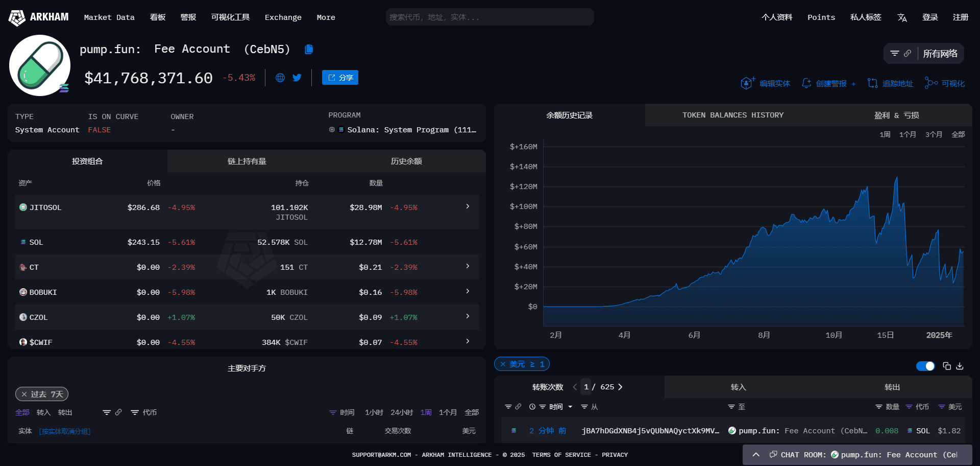Select 24小时 time range for counterparties
The width and height of the screenshot is (980, 466).
click(402, 412)
